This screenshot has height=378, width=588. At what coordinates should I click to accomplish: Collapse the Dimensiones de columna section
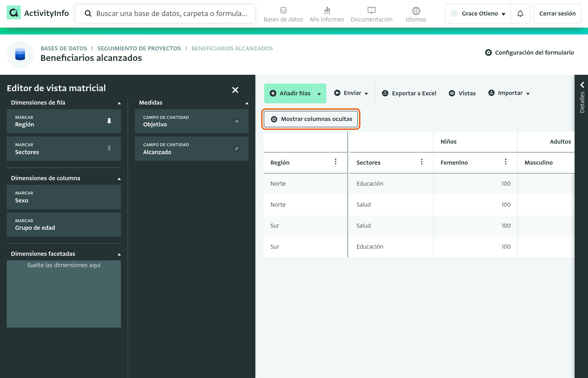click(x=119, y=178)
